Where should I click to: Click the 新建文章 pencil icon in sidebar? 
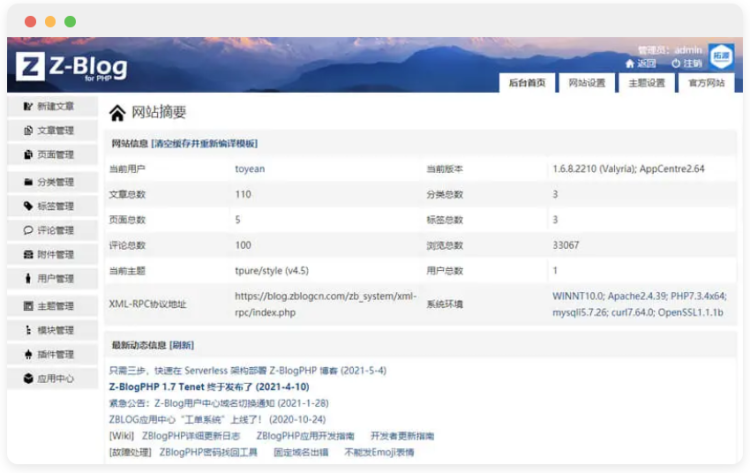pos(28,106)
